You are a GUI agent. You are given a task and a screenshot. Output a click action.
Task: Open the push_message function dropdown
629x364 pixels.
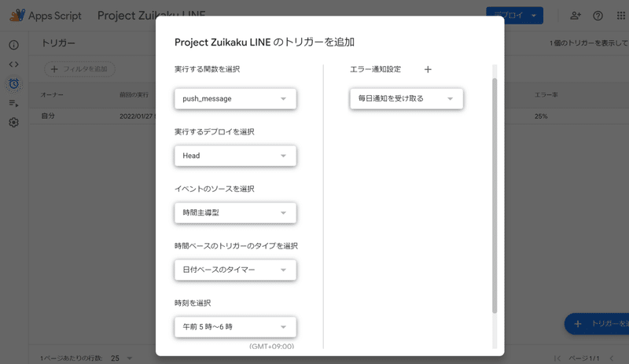(235, 99)
